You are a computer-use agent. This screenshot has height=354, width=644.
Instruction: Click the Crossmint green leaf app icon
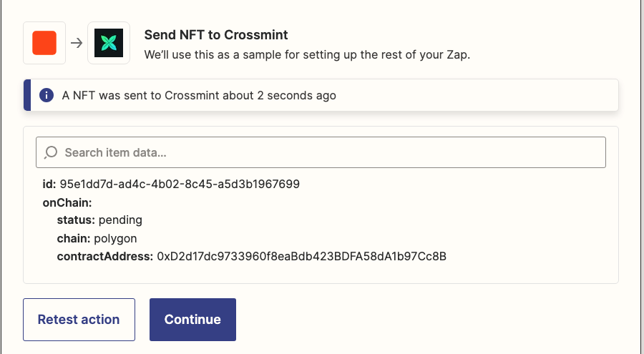pyautogui.click(x=109, y=43)
